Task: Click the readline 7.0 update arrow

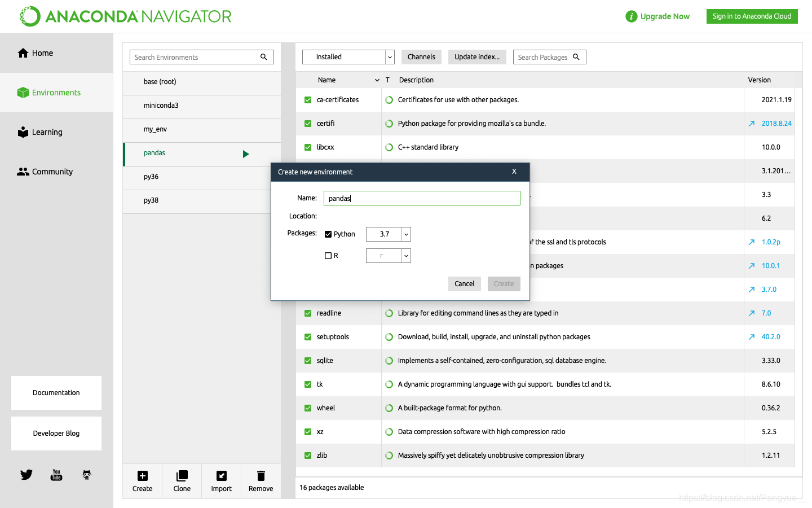Action: click(752, 313)
